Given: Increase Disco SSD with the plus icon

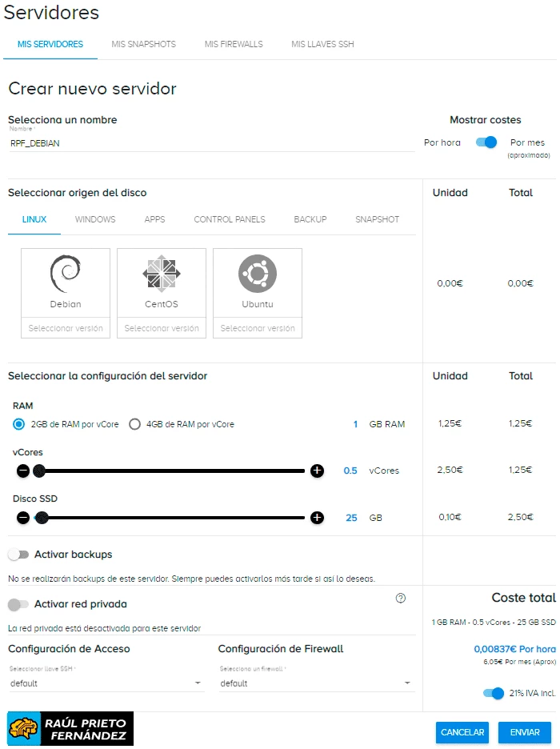Looking at the screenshot, I should tap(318, 518).
